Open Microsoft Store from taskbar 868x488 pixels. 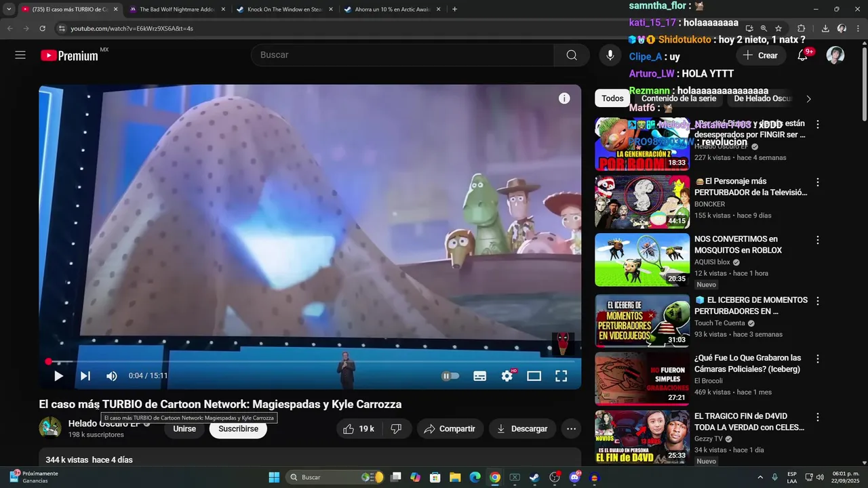[435, 477]
